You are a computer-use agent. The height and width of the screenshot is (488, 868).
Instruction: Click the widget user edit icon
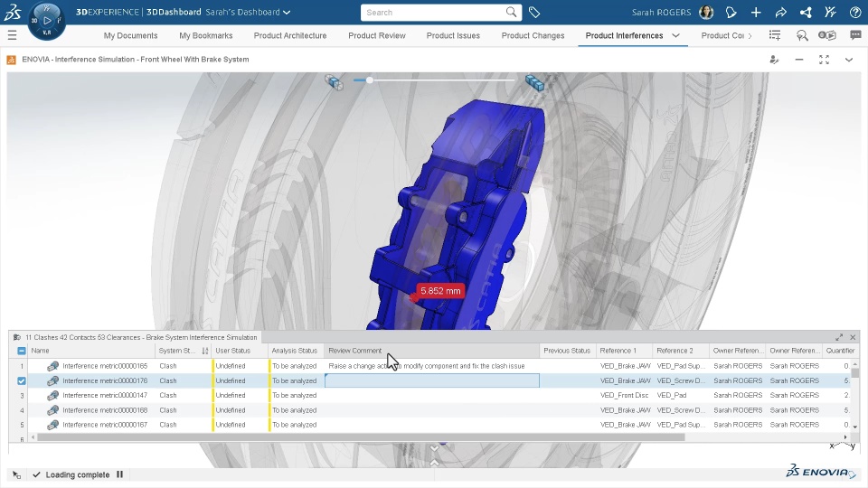pyautogui.click(x=775, y=60)
